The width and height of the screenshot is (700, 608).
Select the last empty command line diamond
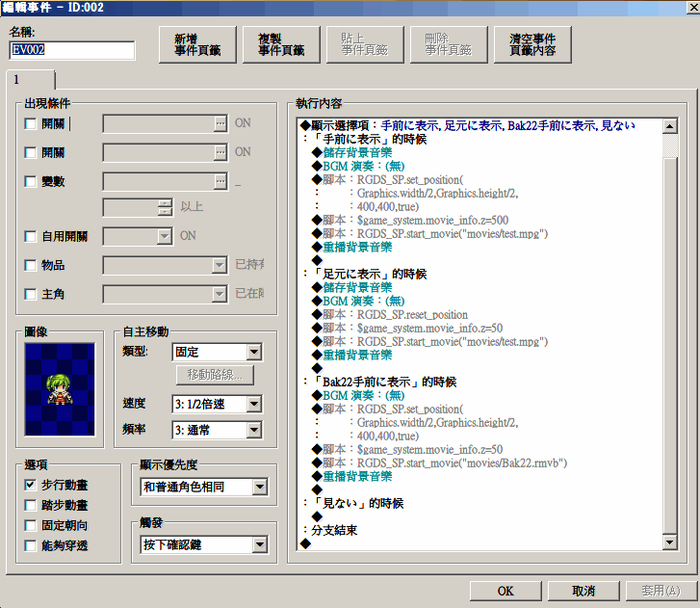click(306, 543)
